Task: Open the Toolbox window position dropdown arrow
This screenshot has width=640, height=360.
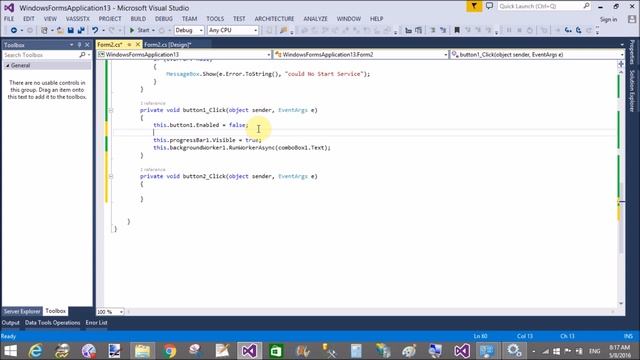Action: click(71, 45)
